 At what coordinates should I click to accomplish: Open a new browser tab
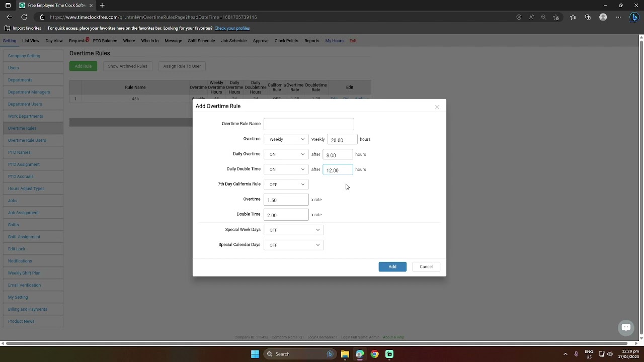(102, 5)
